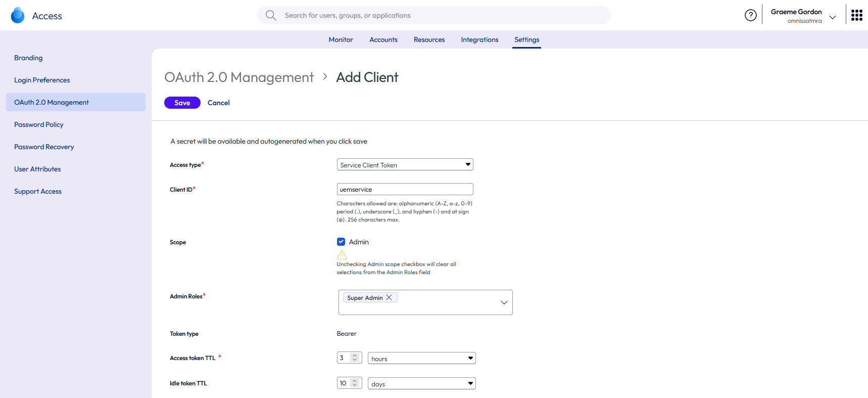The width and height of the screenshot is (868, 398).
Task: Open Password Policy in the sidebar
Action: coord(39,124)
